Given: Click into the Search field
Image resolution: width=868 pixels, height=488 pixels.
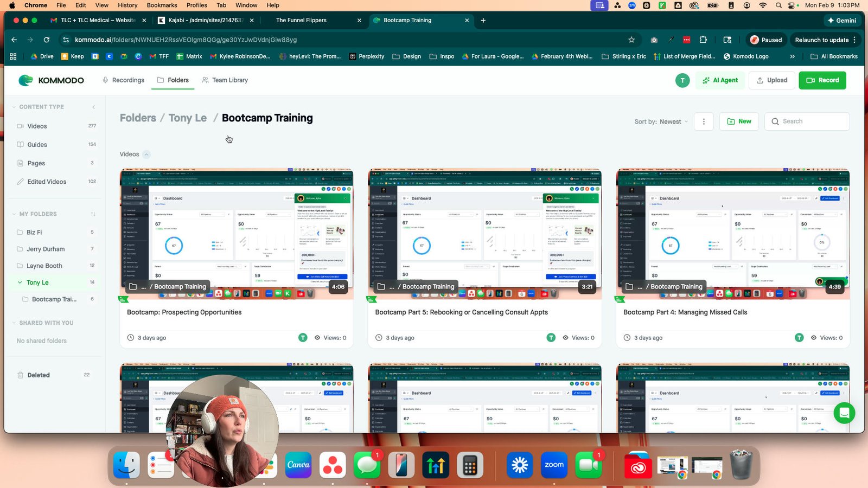Looking at the screenshot, I should tap(807, 121).
